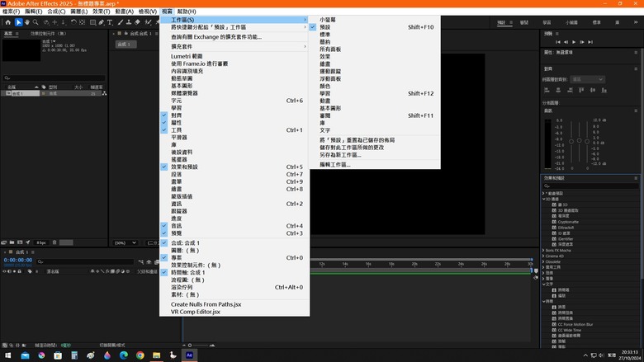Select the Rotation tool
This screenshot has height=362, width=644.
[73, 22]
